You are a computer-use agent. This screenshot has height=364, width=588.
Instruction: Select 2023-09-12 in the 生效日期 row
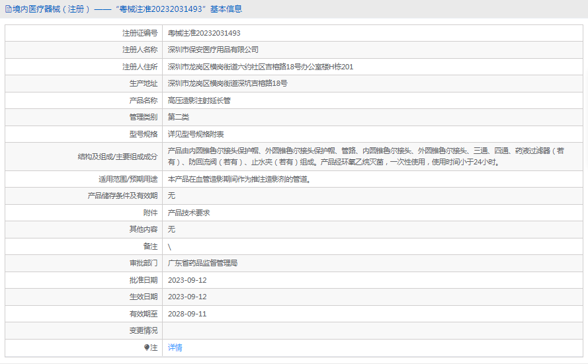point(187,297)
